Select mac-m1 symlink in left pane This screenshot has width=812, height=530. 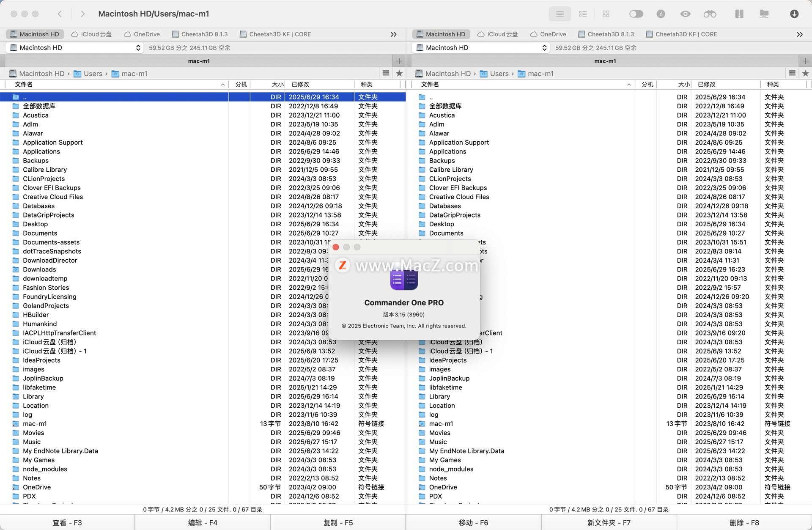point(203,424)
